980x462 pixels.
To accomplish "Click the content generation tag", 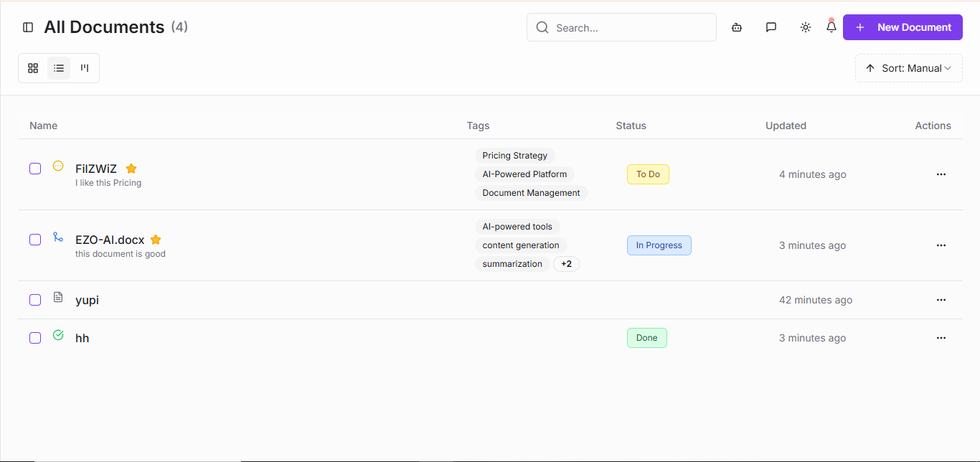I will tap(521, 245).
